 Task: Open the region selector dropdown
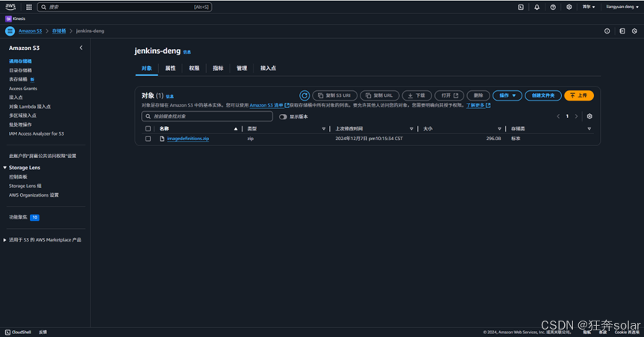coord(589,7)
